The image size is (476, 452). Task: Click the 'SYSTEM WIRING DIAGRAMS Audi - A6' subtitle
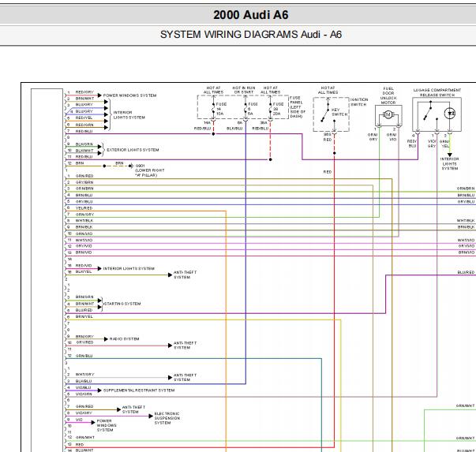click(x=251, y=34)
